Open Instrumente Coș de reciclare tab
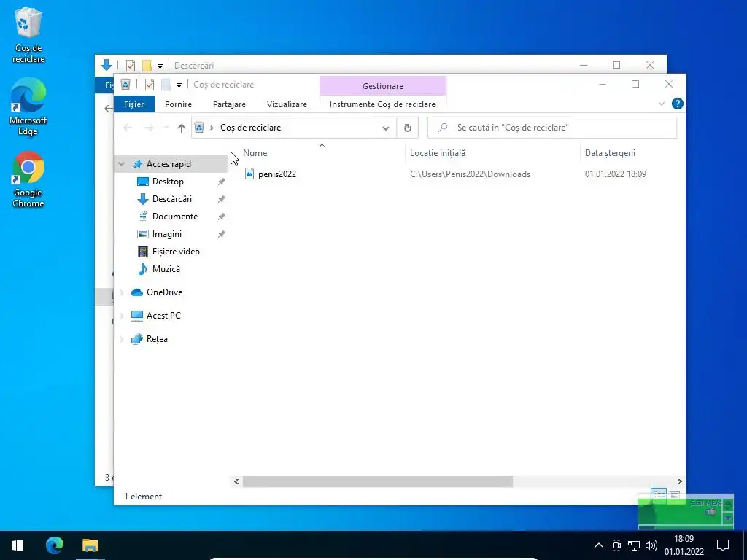This screenshot has height=560, width=747. coord(382,104)
